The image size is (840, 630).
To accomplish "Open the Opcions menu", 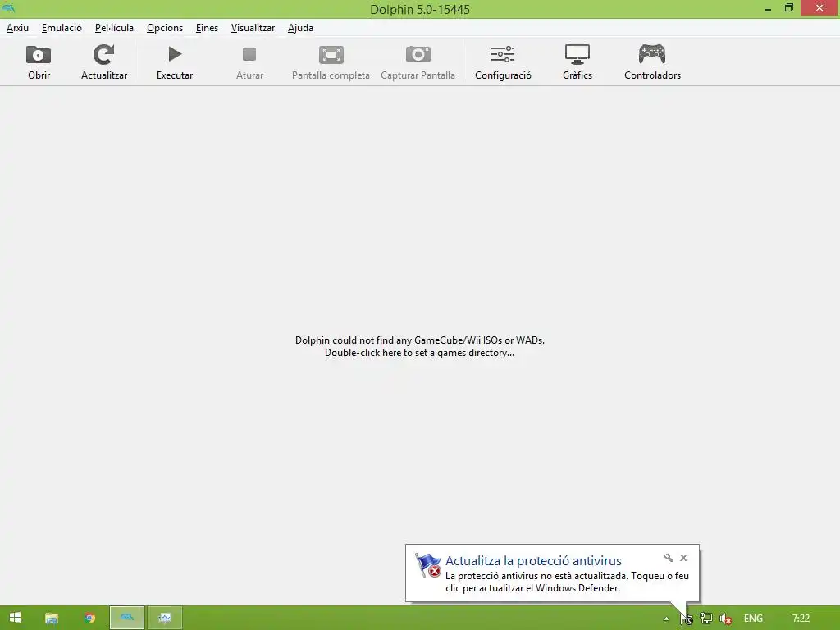I will click(164, 28).
